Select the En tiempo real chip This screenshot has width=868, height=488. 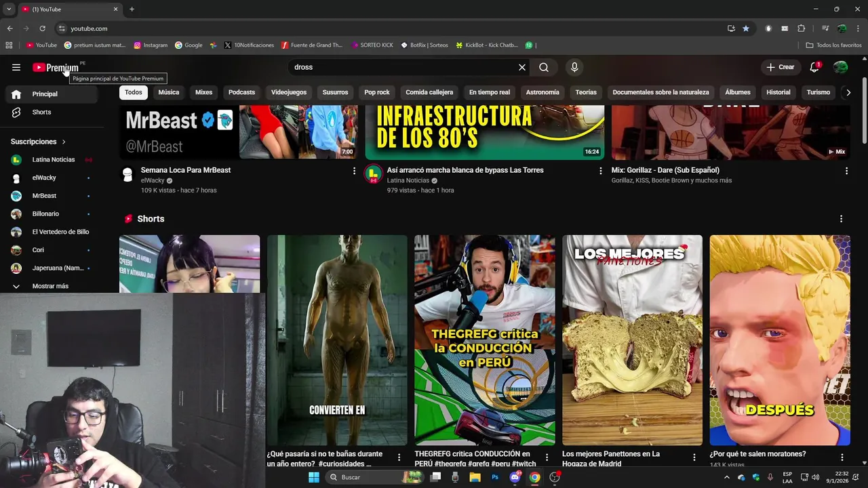pos(490,92)
